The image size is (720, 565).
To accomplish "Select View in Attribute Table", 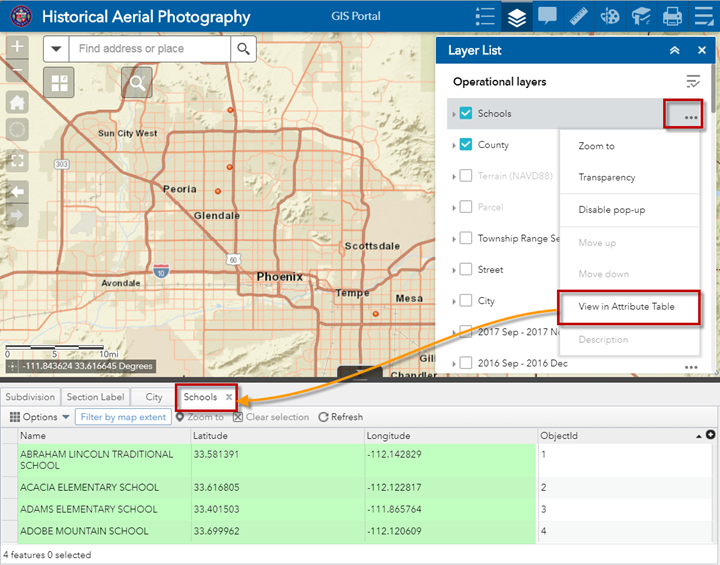I will coord(626,307).
